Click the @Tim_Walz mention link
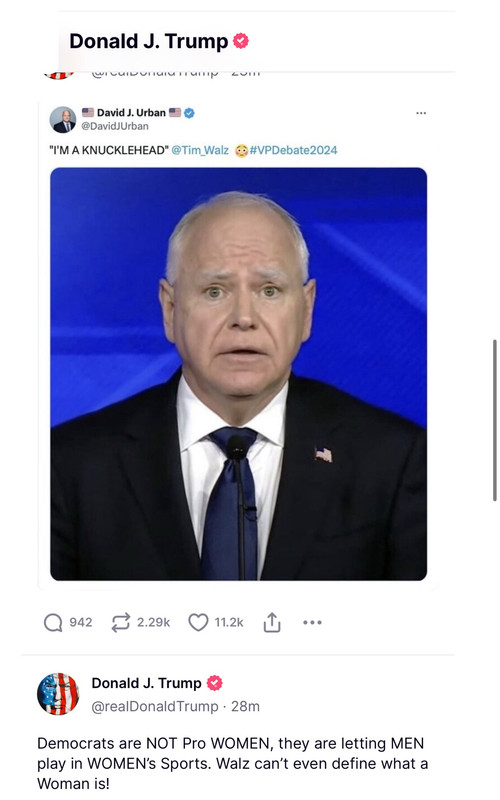The width and height of the screenshot is (500, 800). point(200,150)
